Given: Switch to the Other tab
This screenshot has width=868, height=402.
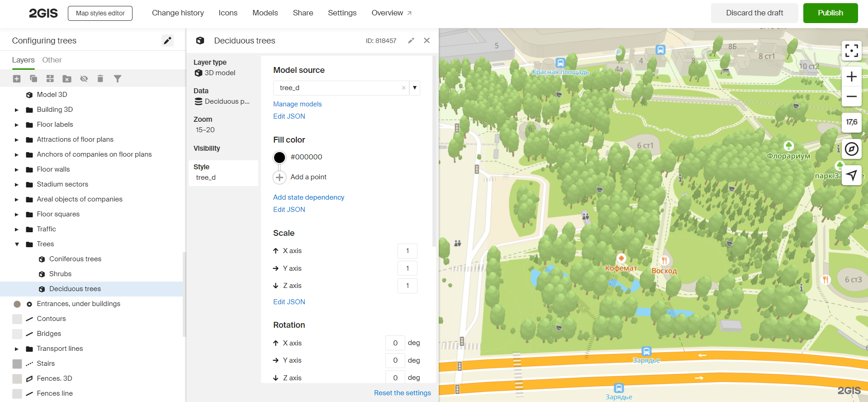Looking at the screenshot, I should pyautogui.click(x=52, y=60).
